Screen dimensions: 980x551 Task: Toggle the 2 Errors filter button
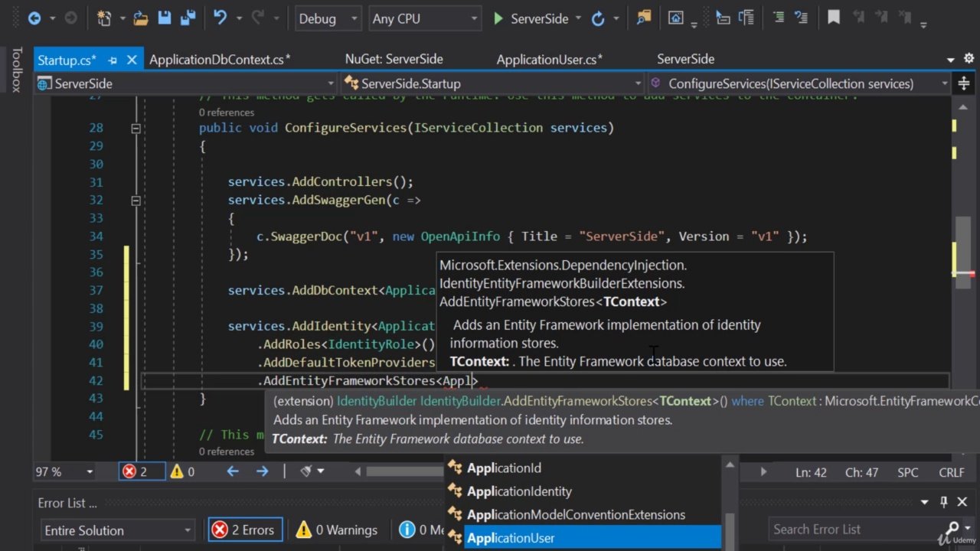(246, 530)
